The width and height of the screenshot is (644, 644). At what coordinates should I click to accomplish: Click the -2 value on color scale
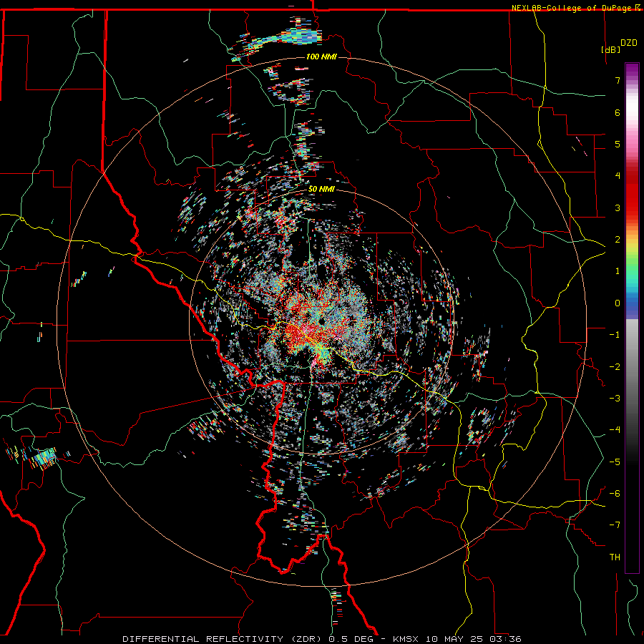tap(615, 367)
